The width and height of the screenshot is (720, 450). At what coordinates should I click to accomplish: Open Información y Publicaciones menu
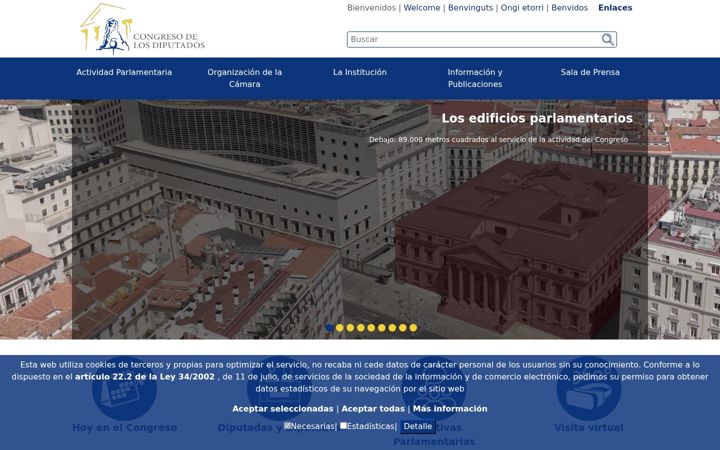coord(475,78)
